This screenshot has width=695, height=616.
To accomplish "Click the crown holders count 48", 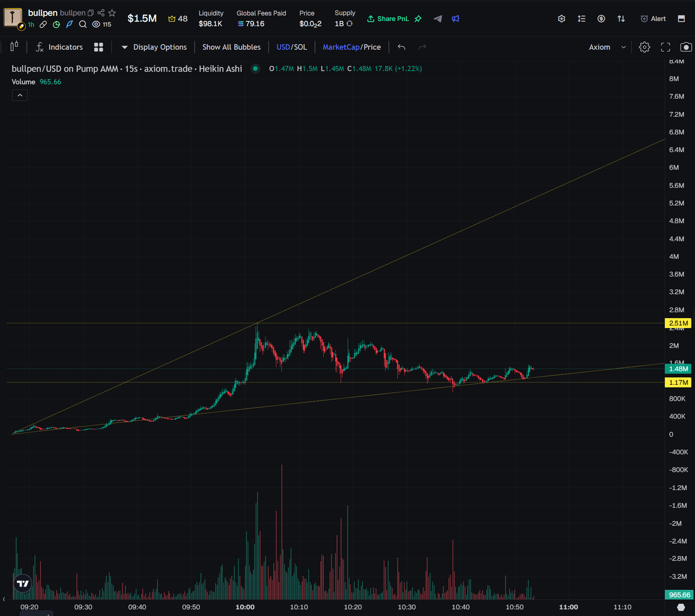I will point(178,19).
